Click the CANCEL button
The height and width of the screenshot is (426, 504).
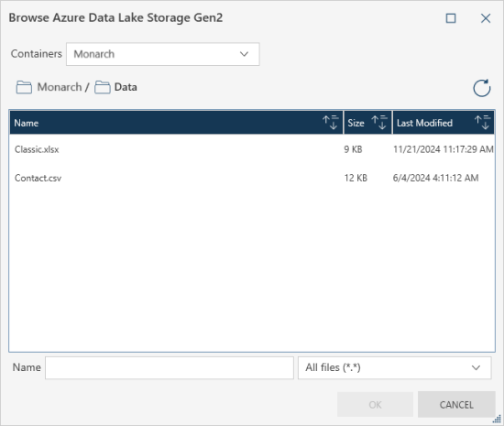click(x=456, y=405)
